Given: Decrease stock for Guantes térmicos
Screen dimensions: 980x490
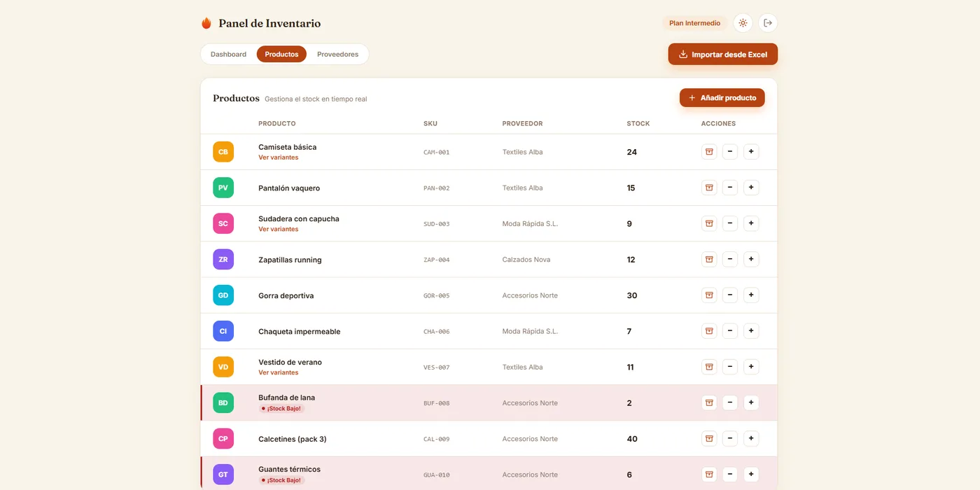Looking at the screenshot, I should 730,474.
